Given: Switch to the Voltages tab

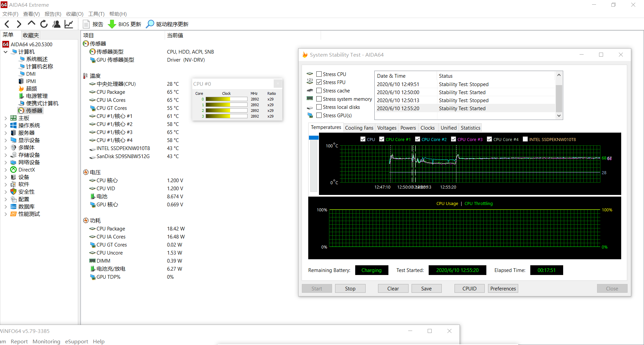Looking at the screenshot, I should coord(387,128).
